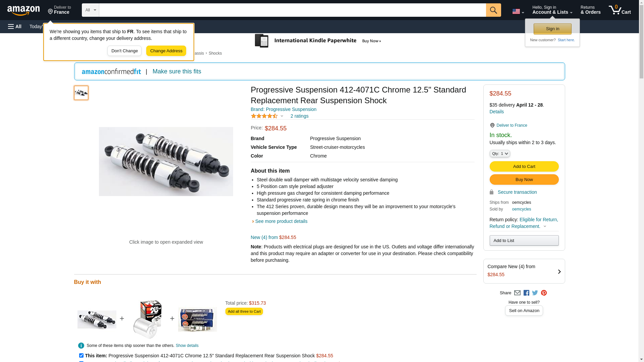Select the product image thumbnail
This screenshot has height=362, width=644.
click(x=81, y=93)
